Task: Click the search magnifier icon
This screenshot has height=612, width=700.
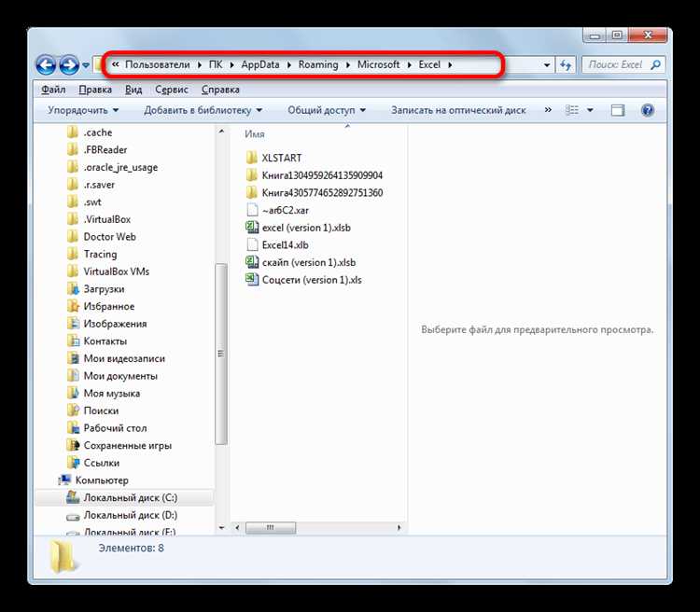Action: tap(655, 65)
